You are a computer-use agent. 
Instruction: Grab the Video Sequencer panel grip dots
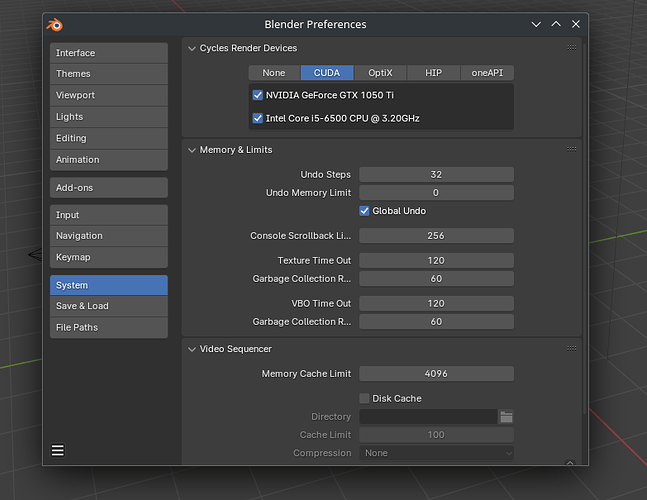pyautogui.click(x=571, y=348)
